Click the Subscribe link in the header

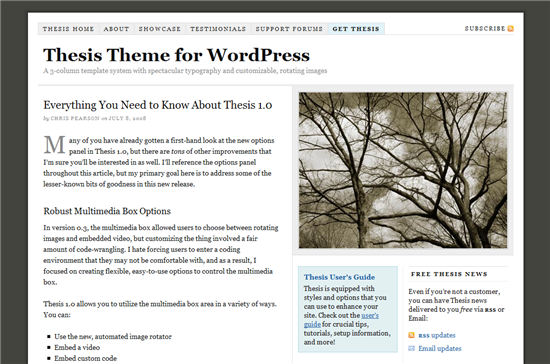pos(485,29)
